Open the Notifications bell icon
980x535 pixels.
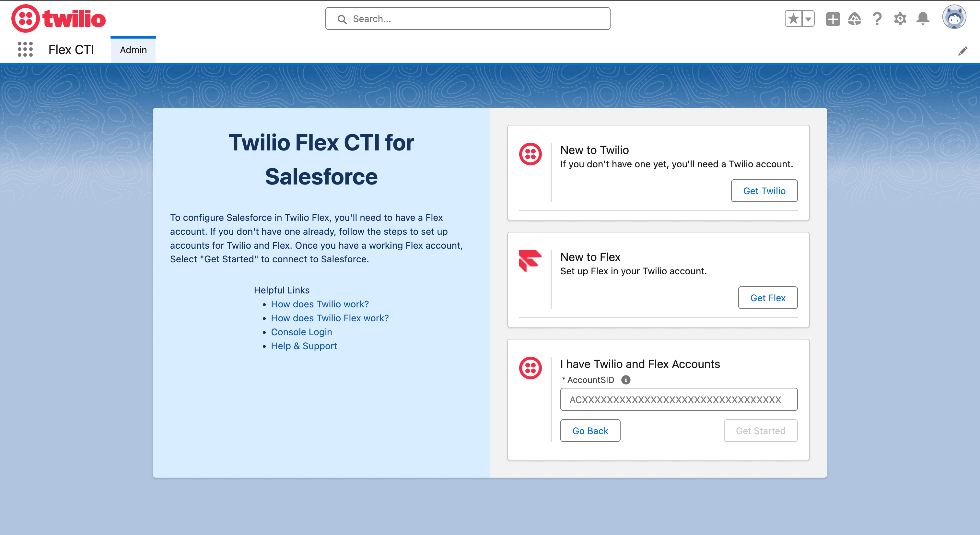(x=923, y=19)
